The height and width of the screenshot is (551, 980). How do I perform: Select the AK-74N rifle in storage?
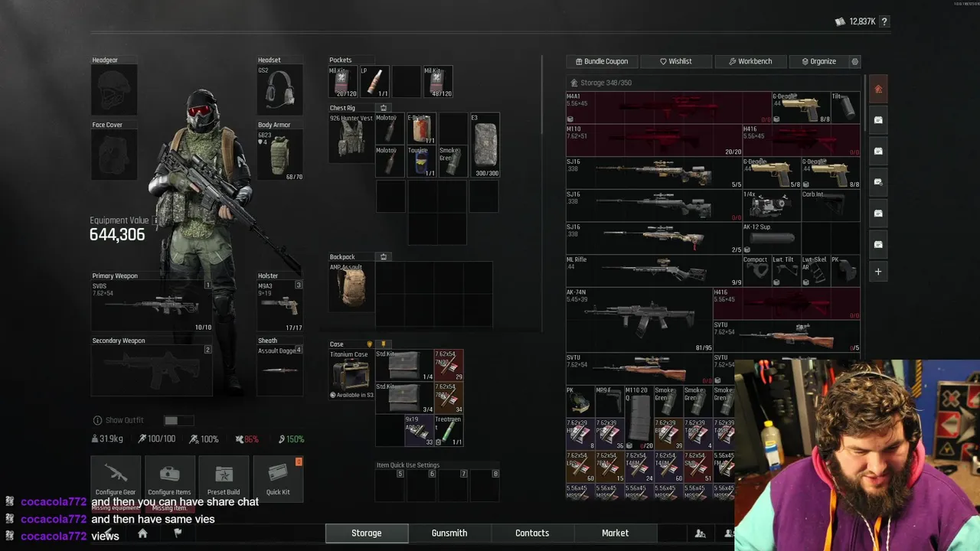[x=639, y=320]
